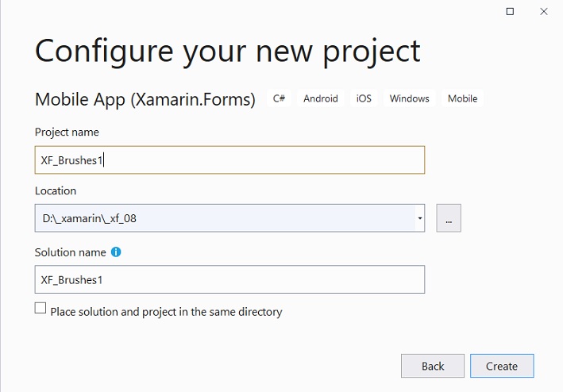
Task: Click the checkbox label text about same directory
Action: point(166,312)
